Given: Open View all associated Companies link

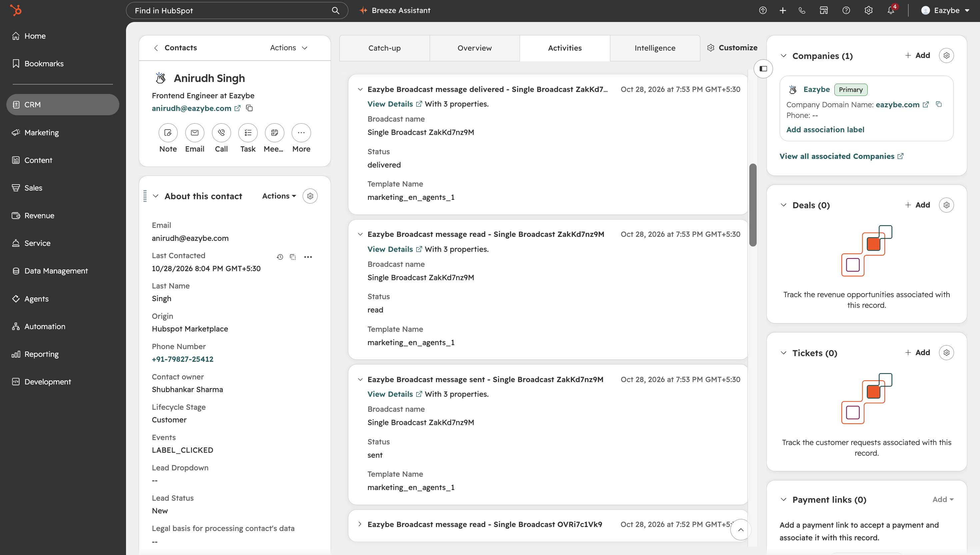Looking at the screenshot, I should tap(841, 156).
